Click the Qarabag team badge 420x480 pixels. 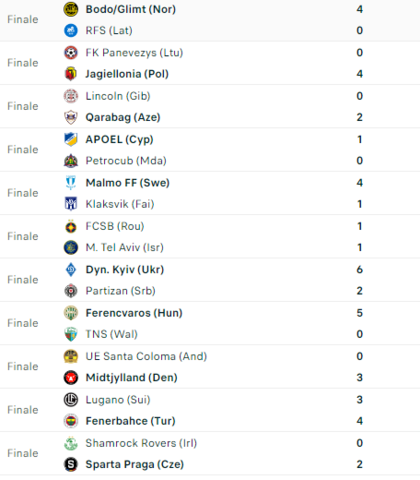click(71, 117)
